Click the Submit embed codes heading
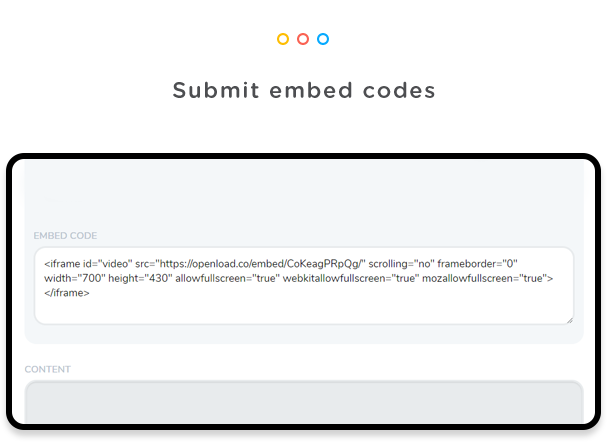 [x=304, y=90]
